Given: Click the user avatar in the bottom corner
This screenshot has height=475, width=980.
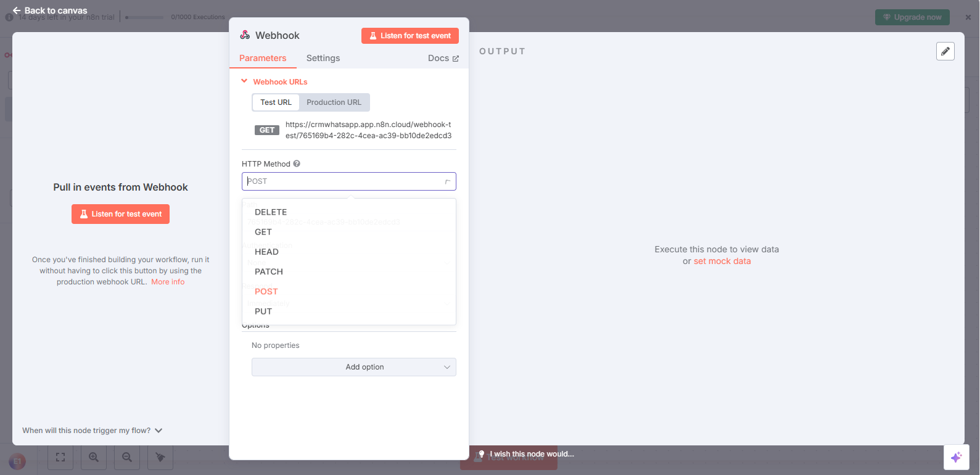Looking at the screenshot, I should (17, 461).
